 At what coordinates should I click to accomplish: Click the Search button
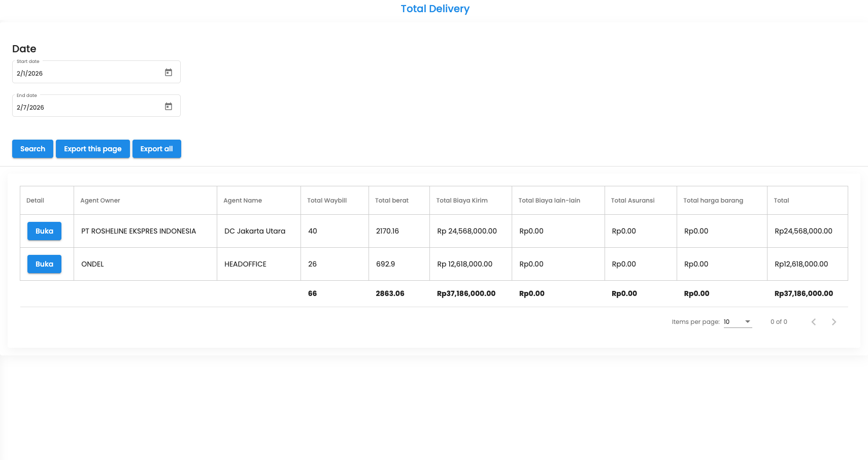(x=32, y=149)
